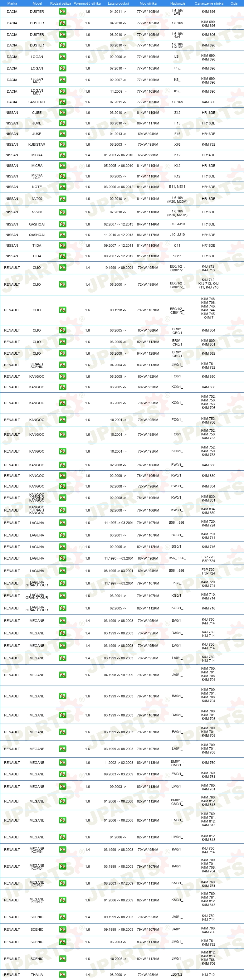Click the Lata produkcji column header
244x980 pixels.
pyautogui.click(x=118, y=3)
